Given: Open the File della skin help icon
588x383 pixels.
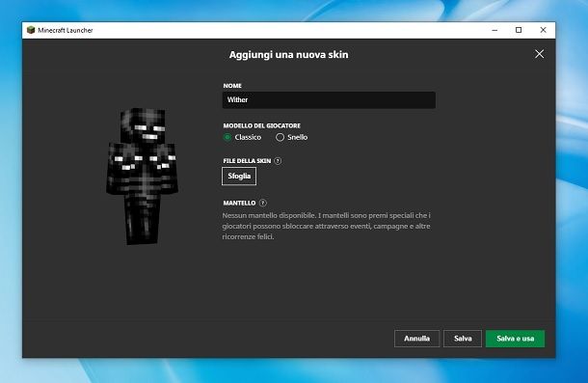Looking at the screenshot, I should (278, 161).
